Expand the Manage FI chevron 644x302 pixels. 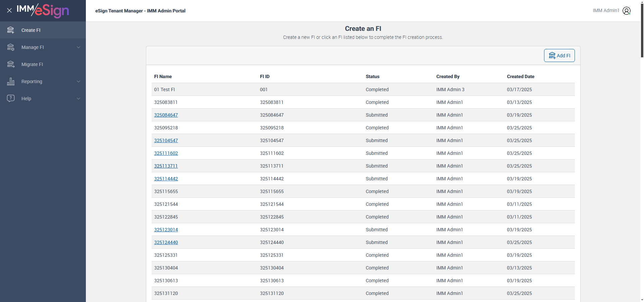point(78,47)
